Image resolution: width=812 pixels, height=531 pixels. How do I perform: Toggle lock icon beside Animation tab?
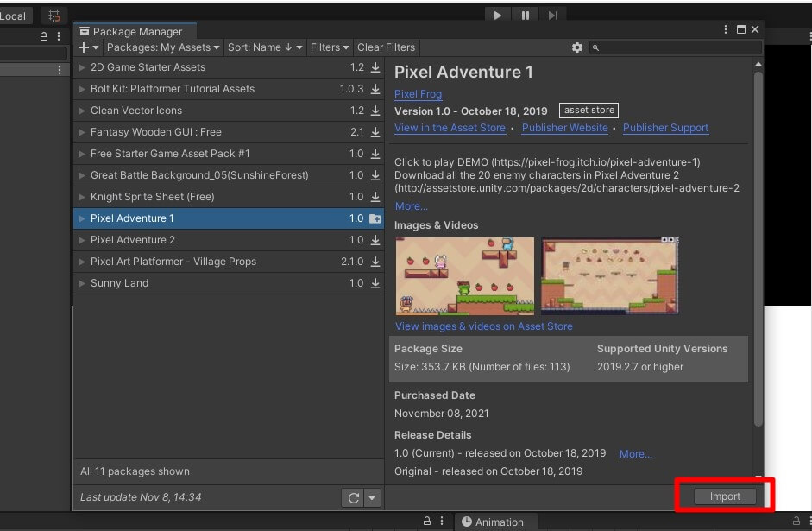(x=427, y=522)
